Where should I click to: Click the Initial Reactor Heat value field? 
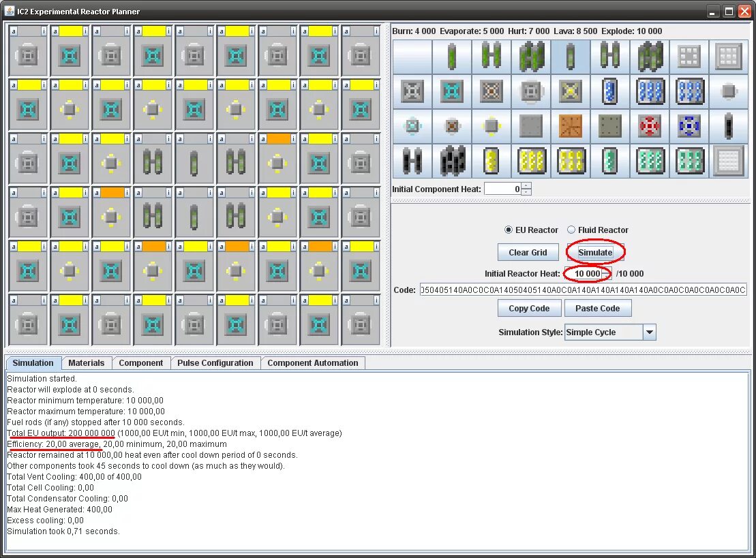click(x=583, y=274)
